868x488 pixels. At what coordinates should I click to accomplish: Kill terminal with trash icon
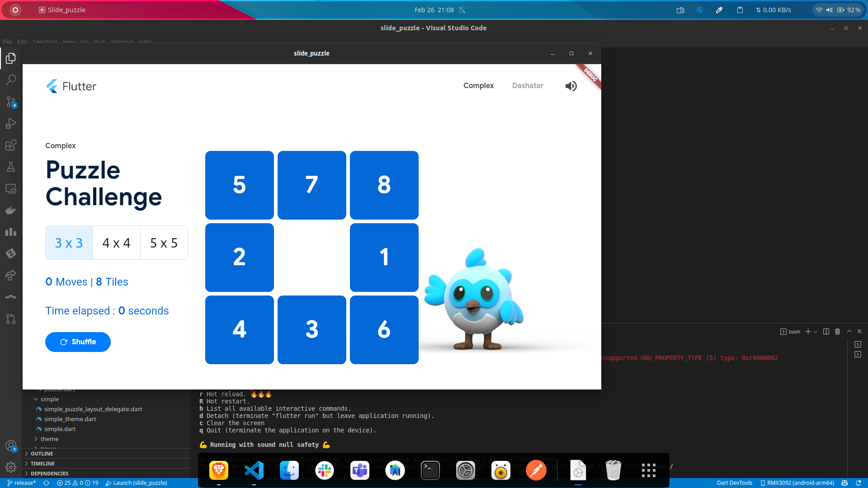[837, 332]
